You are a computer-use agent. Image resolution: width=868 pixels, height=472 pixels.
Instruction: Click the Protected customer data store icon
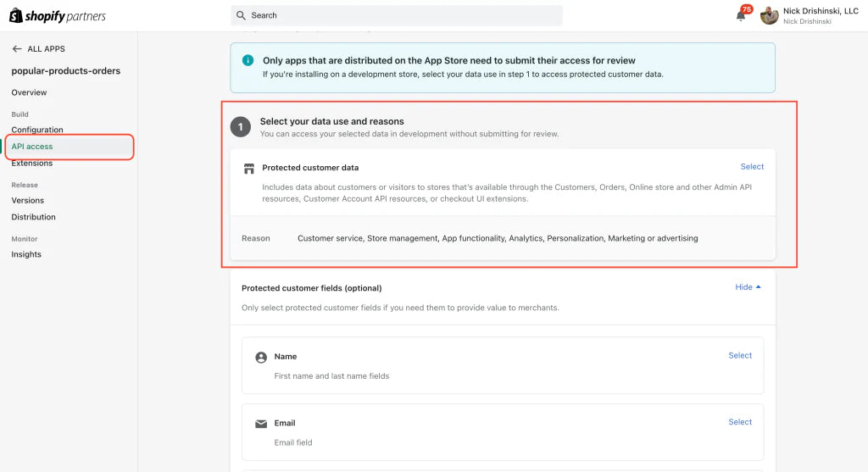point(249,169)
